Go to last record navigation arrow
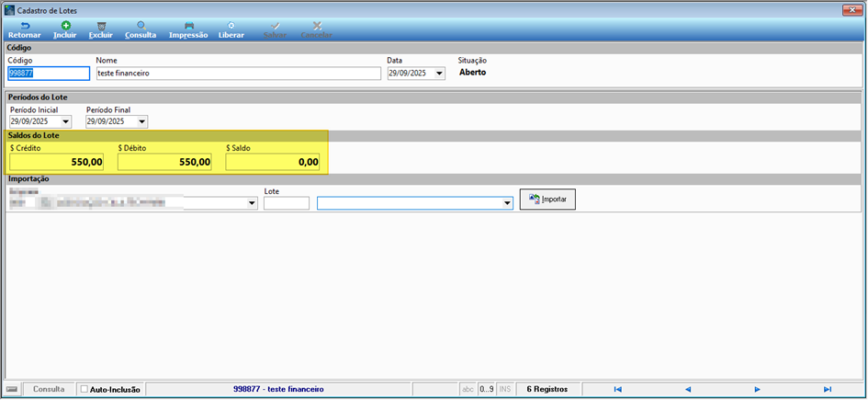This screenshot has height=400, width=868. 828,390
